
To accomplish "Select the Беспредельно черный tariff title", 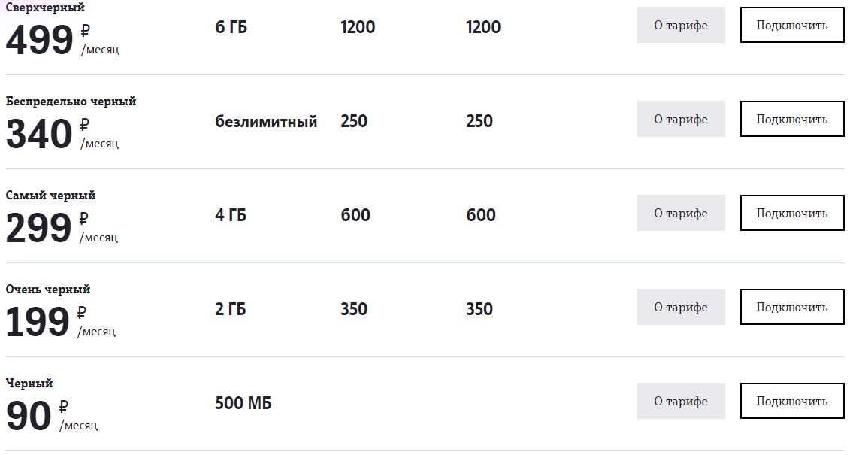I will [x=71, y=102].
